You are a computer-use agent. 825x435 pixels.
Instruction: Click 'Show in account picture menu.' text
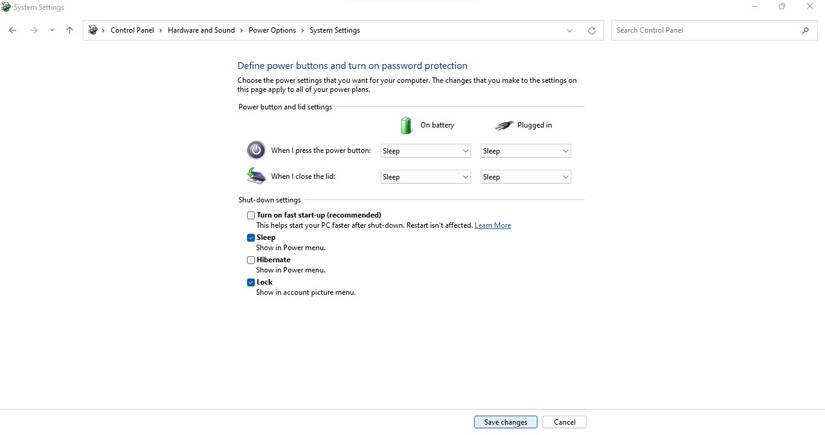(306, 292)
